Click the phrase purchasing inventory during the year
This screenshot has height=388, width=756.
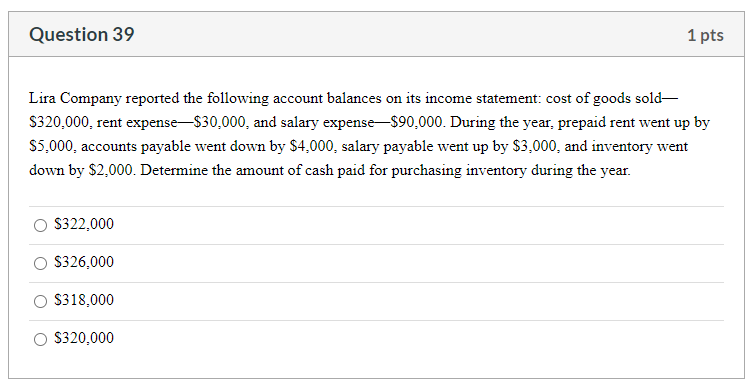[511, 171]
